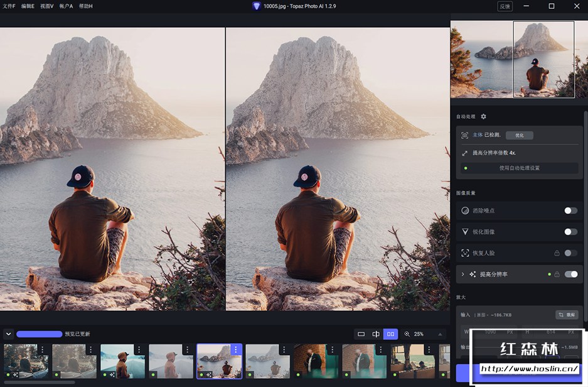Click the single view layout icon
Viewport: 588px width, 387px height.
(x=361, y=334)
